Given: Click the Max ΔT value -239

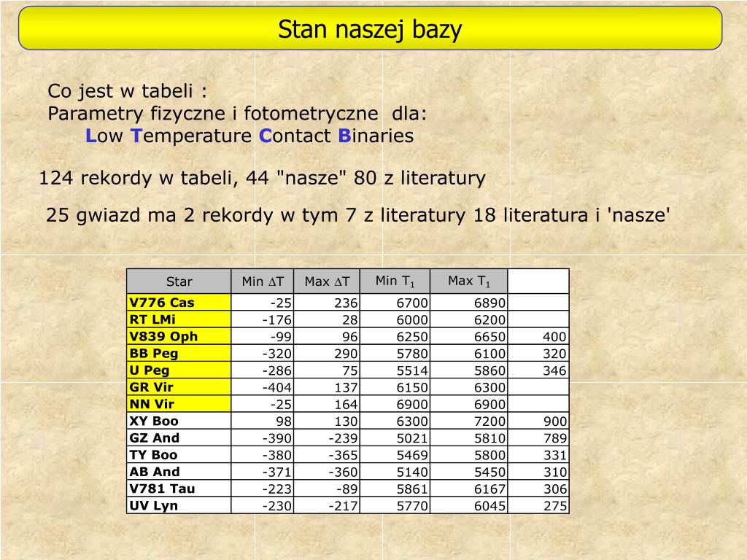Looking at the screenshot, I should click(343, 438).
